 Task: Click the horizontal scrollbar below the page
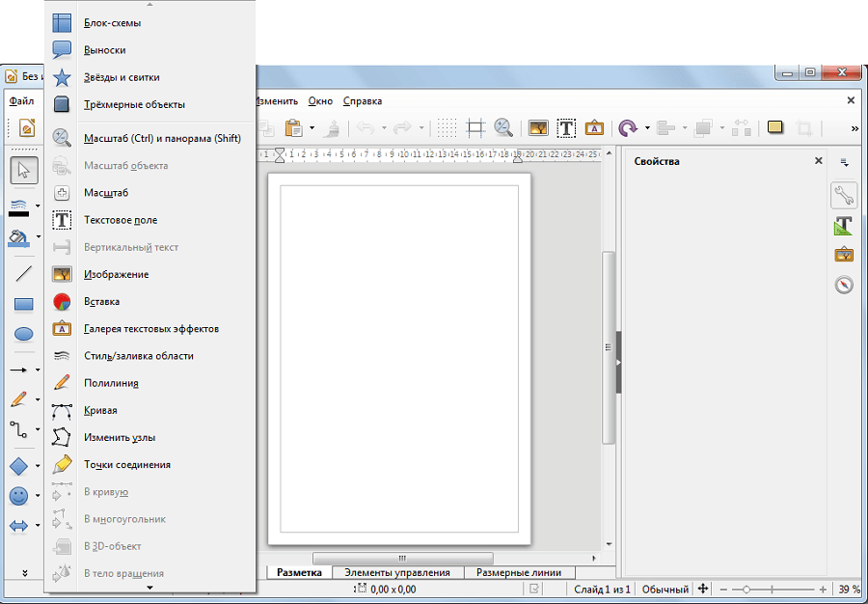coord(402,558)
